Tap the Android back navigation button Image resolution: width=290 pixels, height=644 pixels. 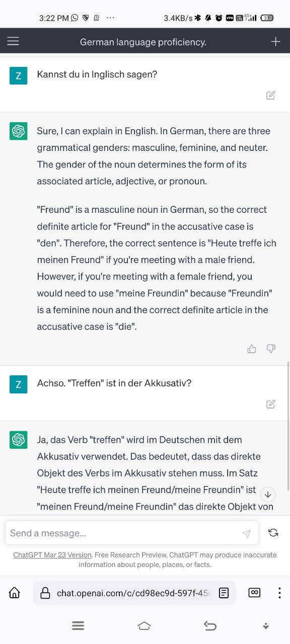tap(210, 626)
